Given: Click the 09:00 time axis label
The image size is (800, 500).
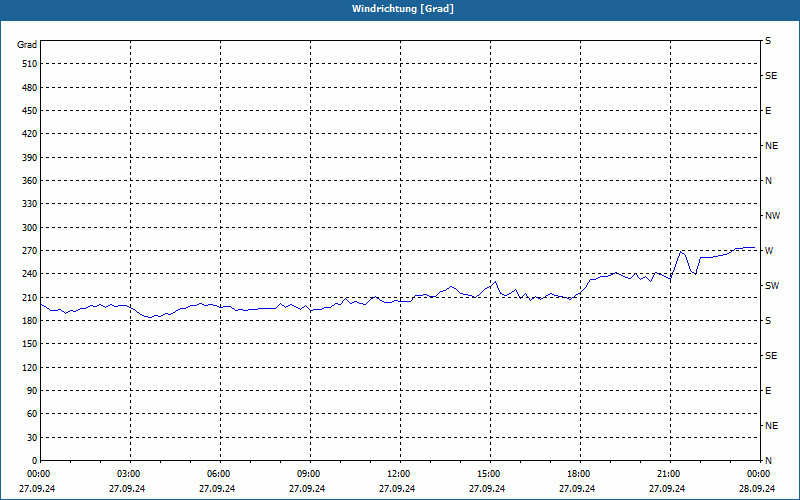Looking at the screenshot, I should 310,473.
